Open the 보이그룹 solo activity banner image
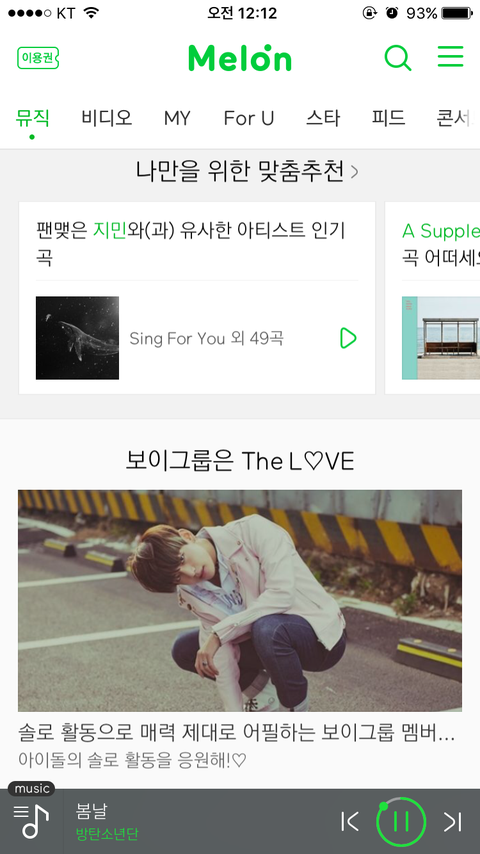480x854 pixels. click(240, 601)
